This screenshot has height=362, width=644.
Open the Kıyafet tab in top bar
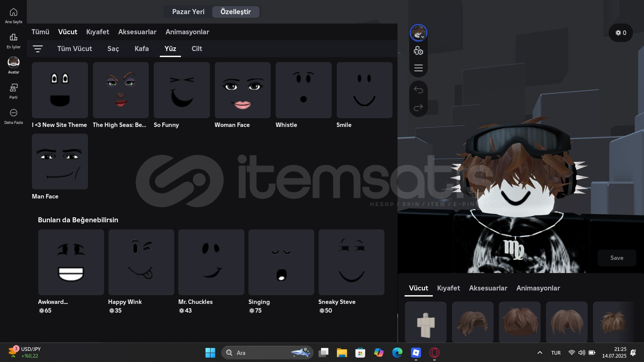98,32
